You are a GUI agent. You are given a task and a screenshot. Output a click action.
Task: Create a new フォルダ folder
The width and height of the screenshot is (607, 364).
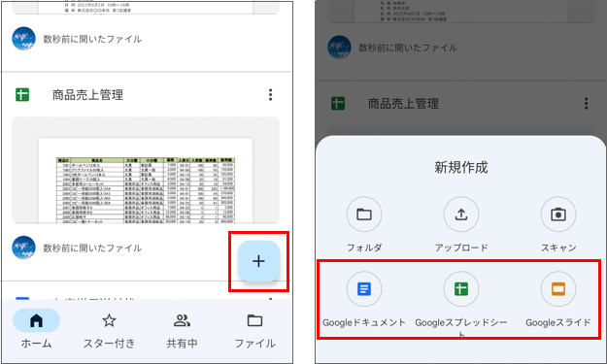364,225
